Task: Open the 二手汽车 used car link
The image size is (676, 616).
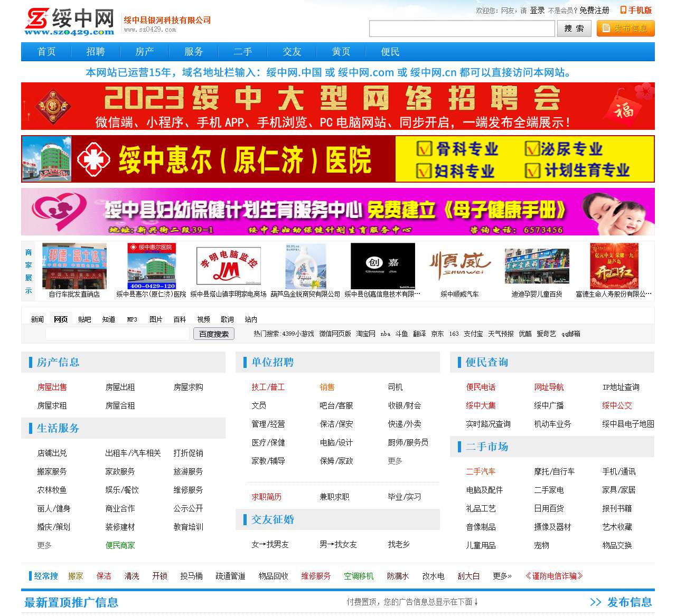Action: pyautogui.click(x=481, y=471)
